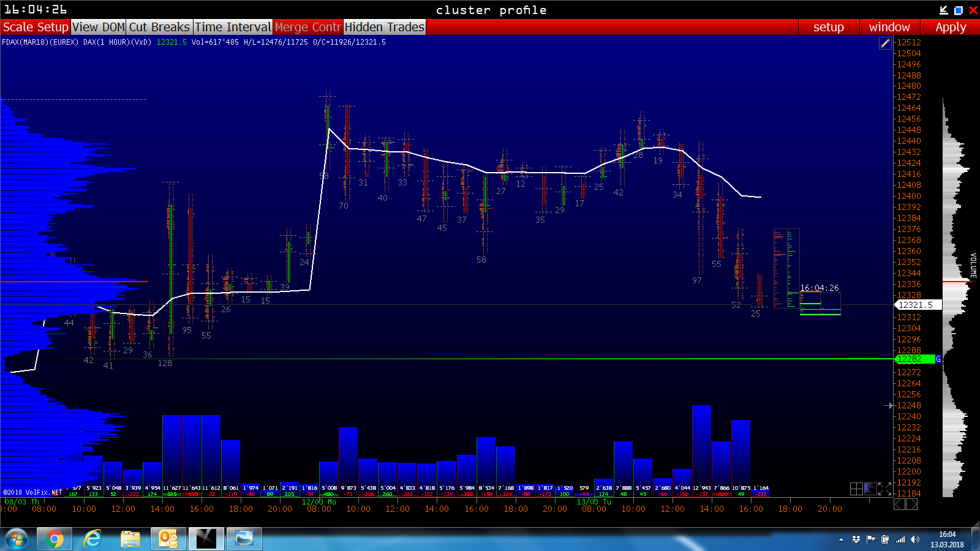Click the power plug tray icon

click(x=885, y=539)
